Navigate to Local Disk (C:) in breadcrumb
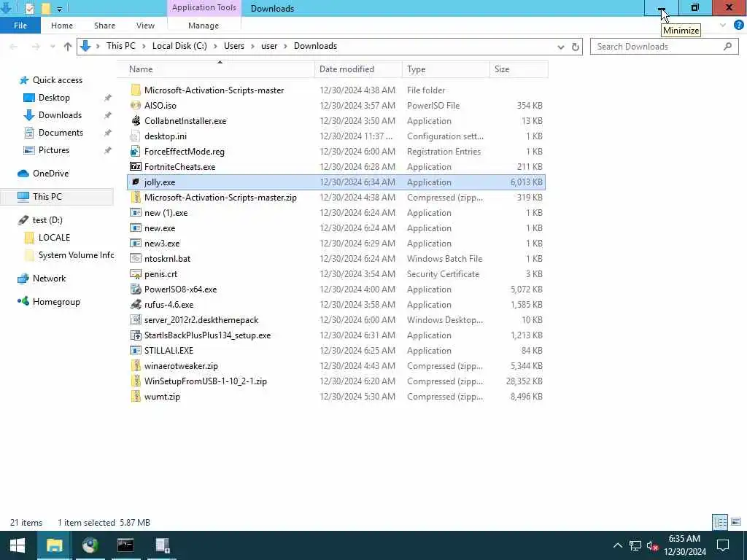Viewport: 747px width, 560px height. tap(179, 46)
